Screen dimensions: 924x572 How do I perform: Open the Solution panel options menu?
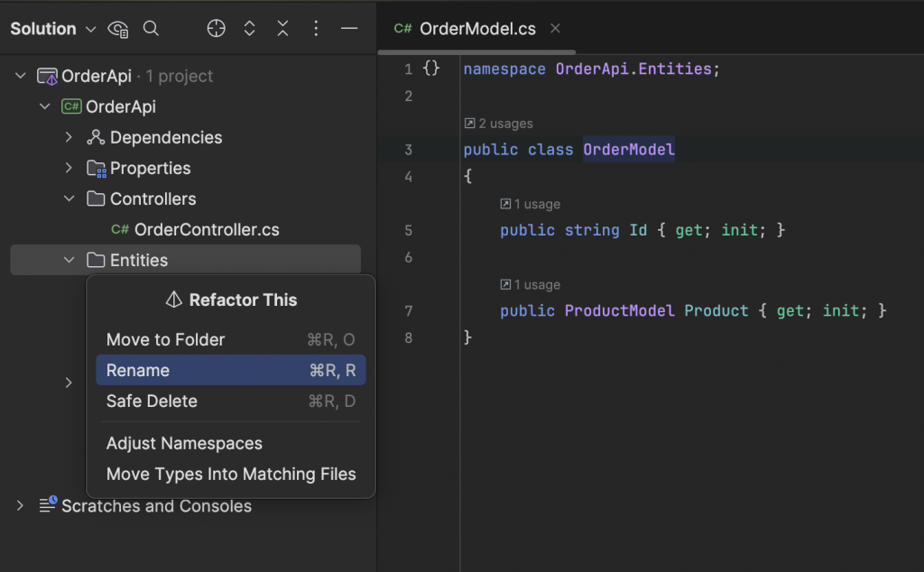(x=316, y=29)
